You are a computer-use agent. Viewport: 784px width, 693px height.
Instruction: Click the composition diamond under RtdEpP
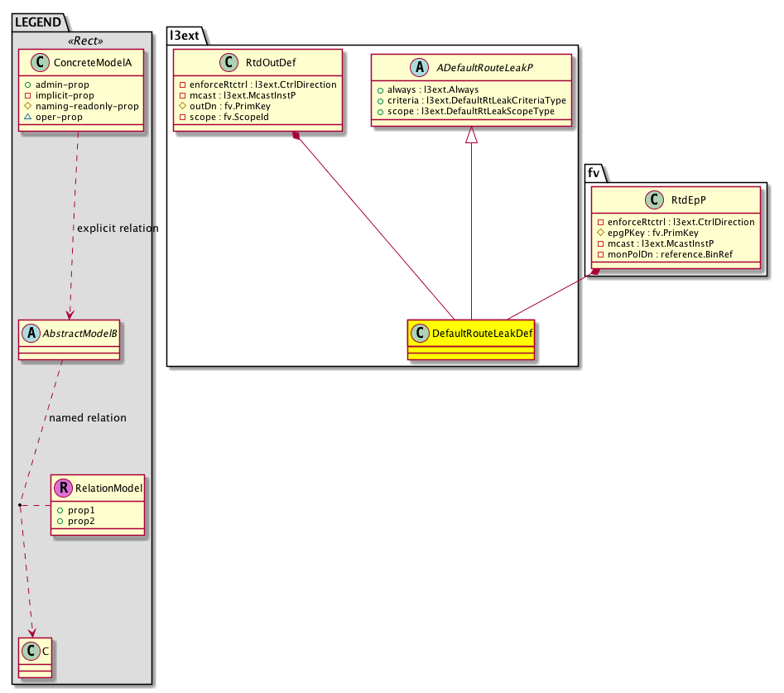594,273
